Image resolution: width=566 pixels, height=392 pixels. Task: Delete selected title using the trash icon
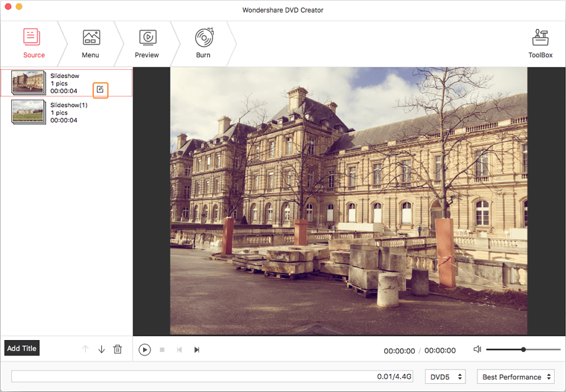point(118,349)
